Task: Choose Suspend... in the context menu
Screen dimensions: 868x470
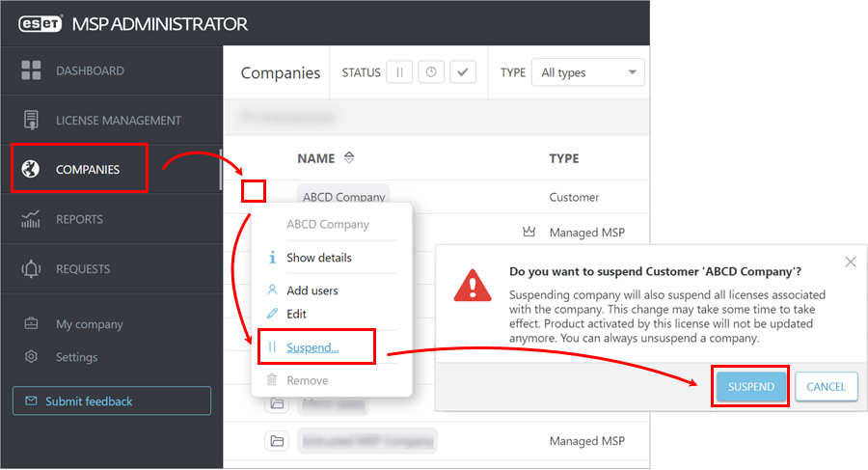Action: pos(312,347)
